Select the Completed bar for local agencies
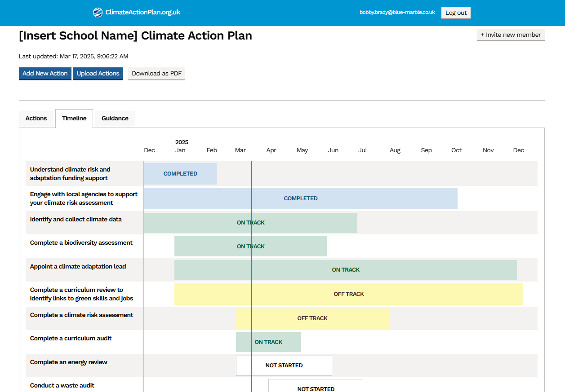 pos(300,198)
